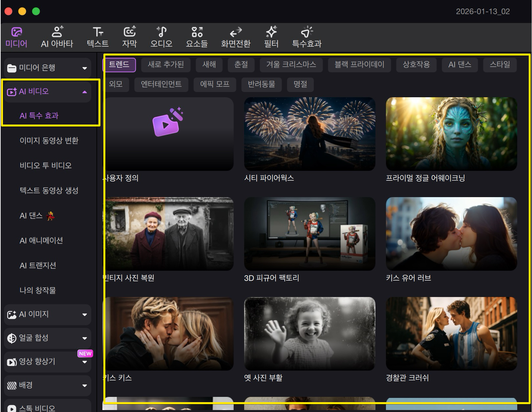Expand the 배경 dropdown arrow
The height and width of the screenshot is (412, 532).
85,386
